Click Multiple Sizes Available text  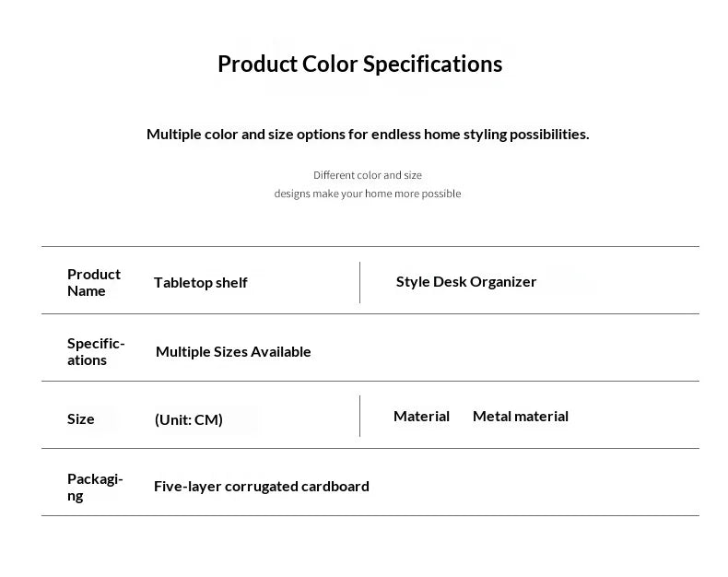[x=233, y=352]
